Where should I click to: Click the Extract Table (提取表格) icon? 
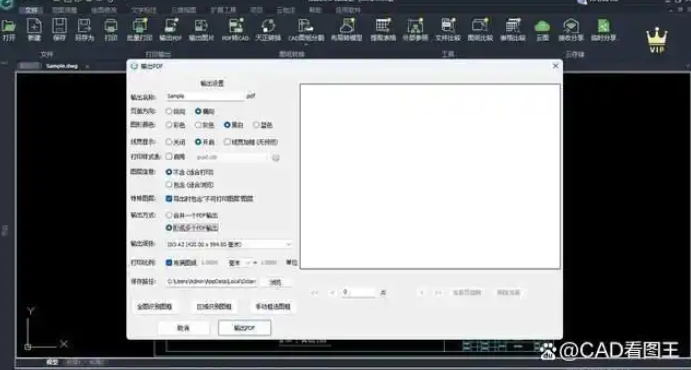pos(383,26)
